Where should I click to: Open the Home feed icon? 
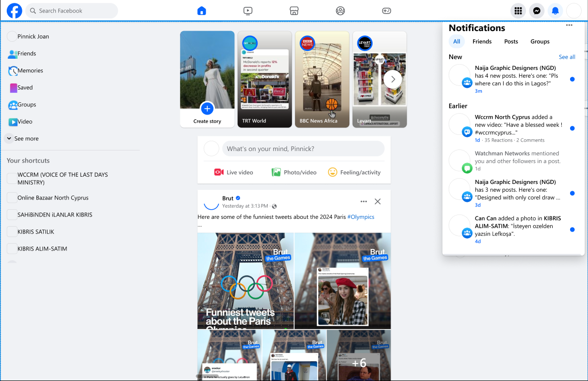(202, 11)
